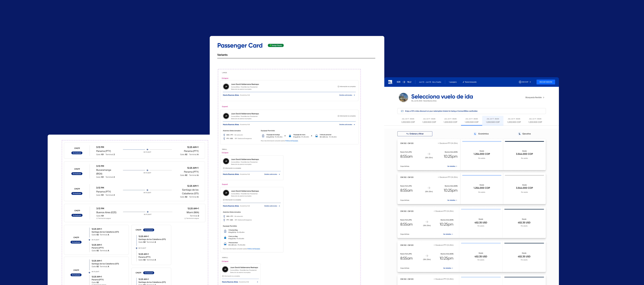Select the Económica fare column header
The height and width of the screenshot is (285, 644).
[481, 134]
